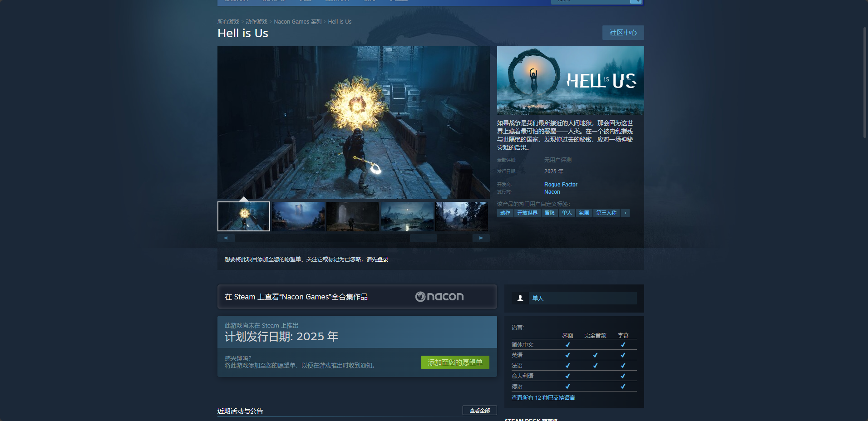Select the third thumbnail with dark cave
868x421 pixels.
coord(353,216)
